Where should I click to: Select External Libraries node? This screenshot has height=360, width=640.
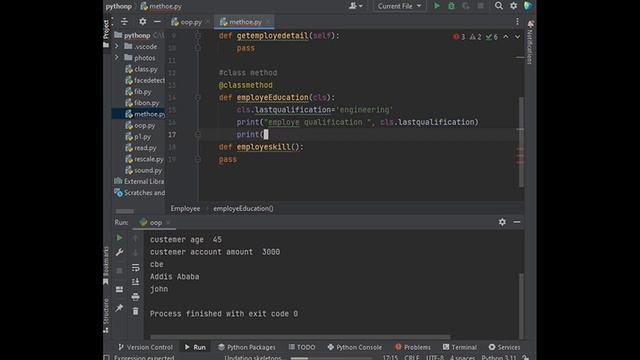pyautogui.click(x=139, y=181)
